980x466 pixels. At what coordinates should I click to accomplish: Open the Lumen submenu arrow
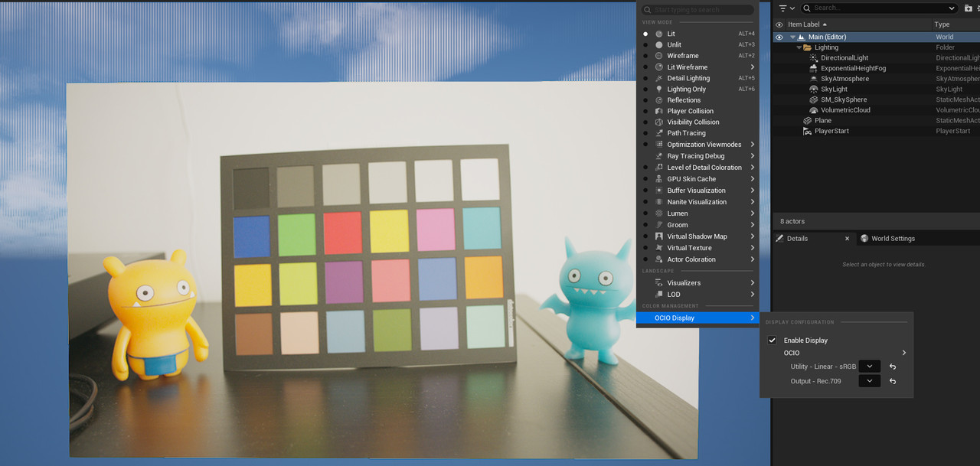tap(753, 213)
